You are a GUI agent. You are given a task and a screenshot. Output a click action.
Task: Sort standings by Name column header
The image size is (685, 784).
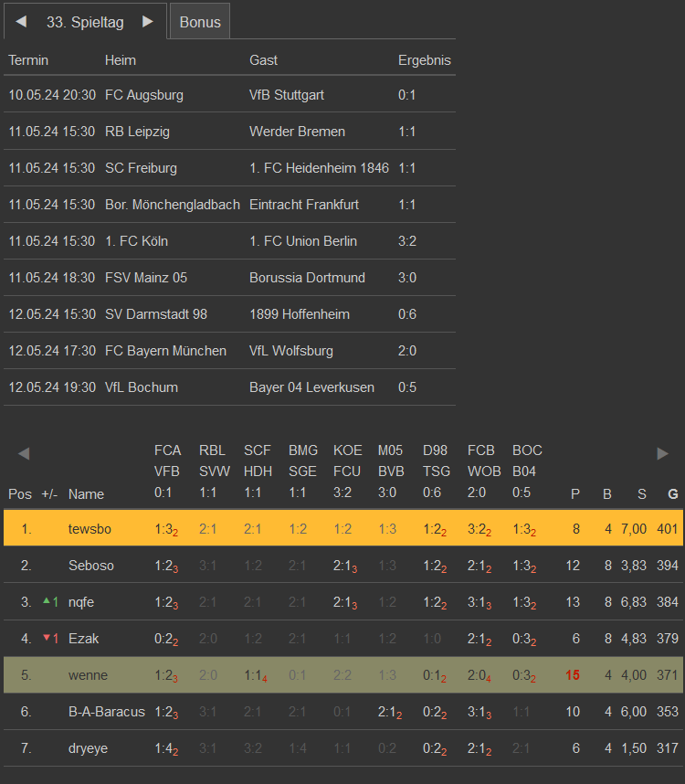[x=86, y=494]
